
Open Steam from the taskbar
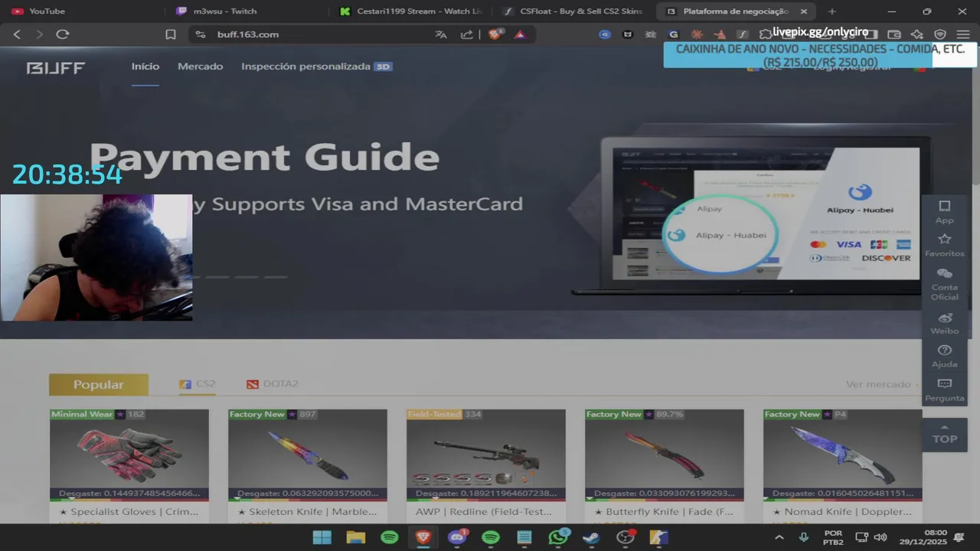[x=591, y=537]
